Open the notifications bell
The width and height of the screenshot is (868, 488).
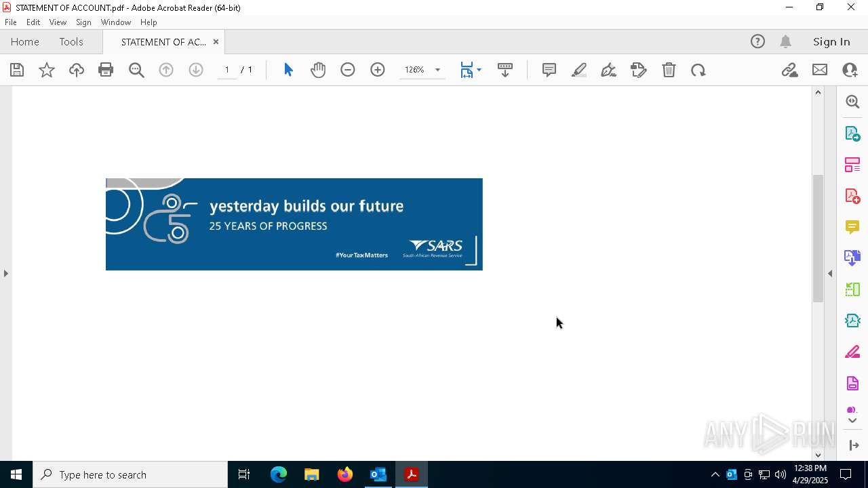[786, 42]
